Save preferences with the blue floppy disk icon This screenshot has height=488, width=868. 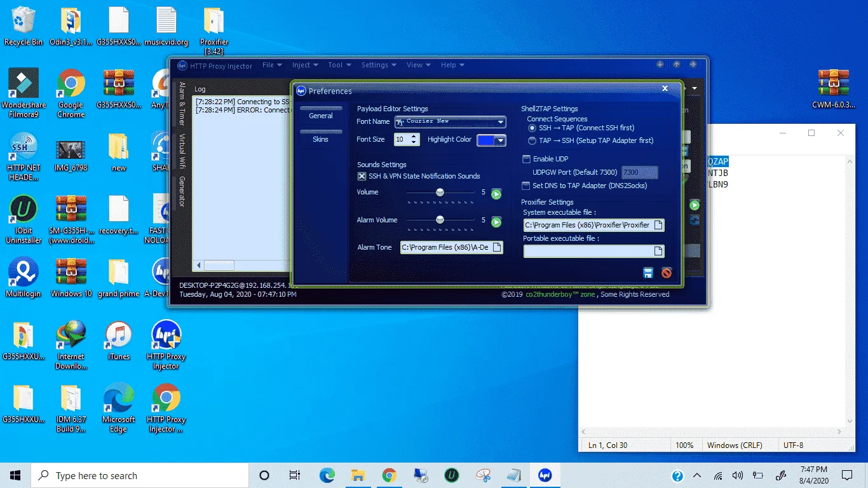point(648,273)
